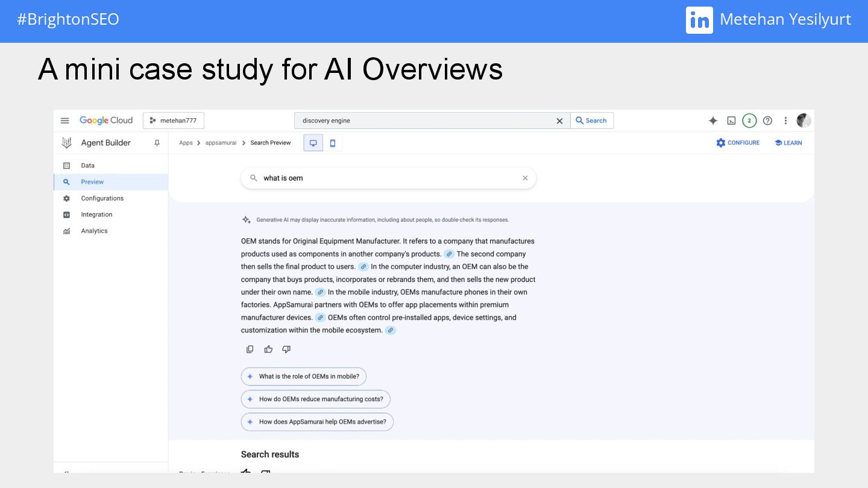Open Configurations in the sidebar

tap(110, 198)
